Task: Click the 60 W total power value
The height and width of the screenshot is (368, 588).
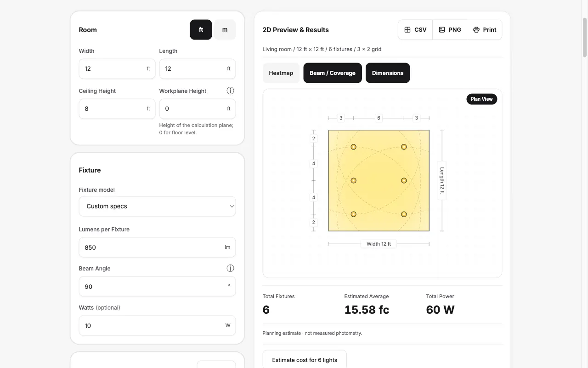Action: click(440, 310)
